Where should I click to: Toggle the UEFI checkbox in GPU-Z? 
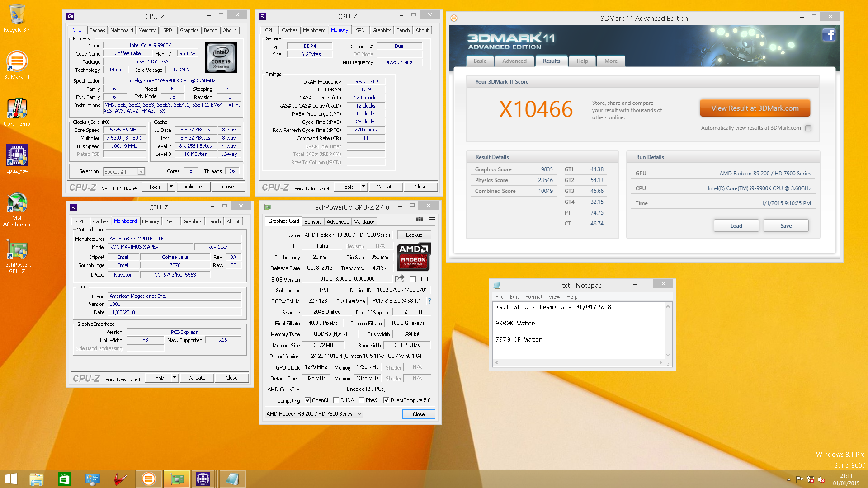coord(413,279)
